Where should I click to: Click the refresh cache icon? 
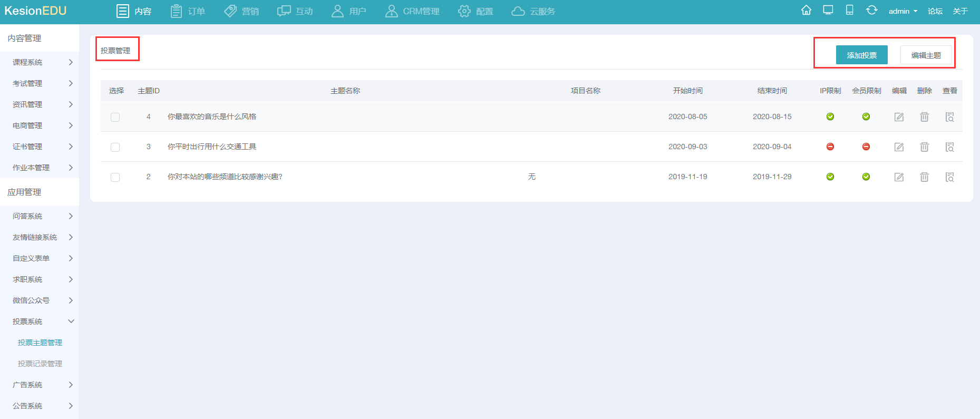point(872,11)
